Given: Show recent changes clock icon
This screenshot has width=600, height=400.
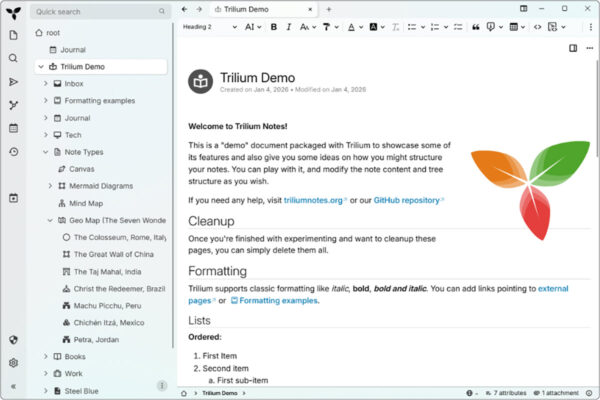Looking at the screenshot, I should click(x=13, y=152).
